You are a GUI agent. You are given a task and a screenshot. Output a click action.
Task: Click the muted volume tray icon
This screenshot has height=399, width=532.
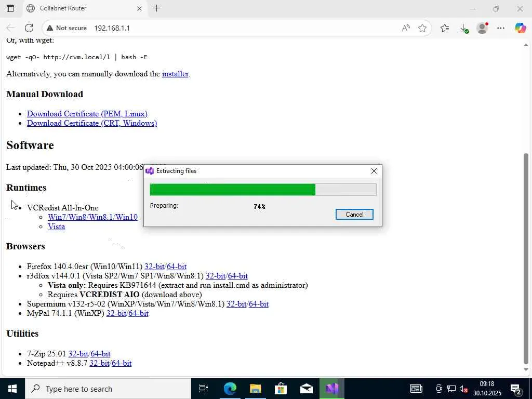tap(464, 389)
